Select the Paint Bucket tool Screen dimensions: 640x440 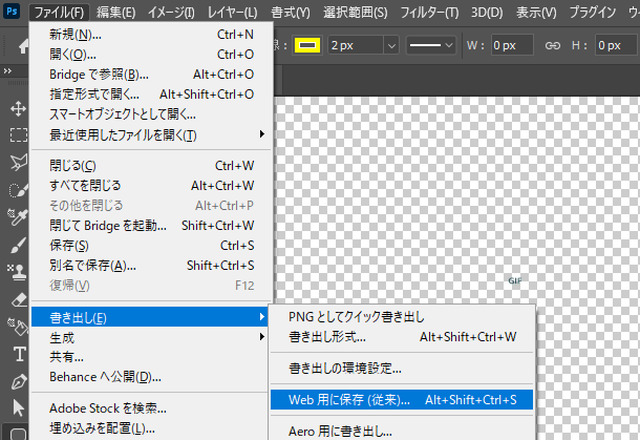[18, 327]
